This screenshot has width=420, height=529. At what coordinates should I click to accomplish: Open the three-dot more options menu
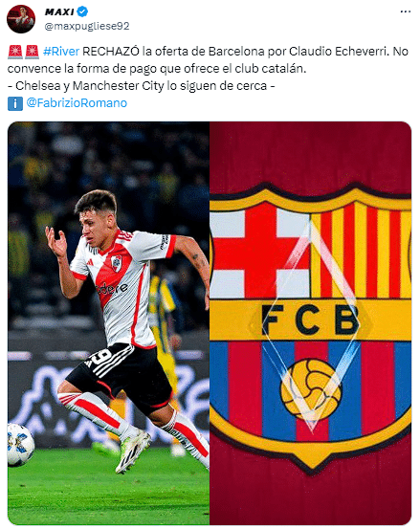(x=405, y=11)
